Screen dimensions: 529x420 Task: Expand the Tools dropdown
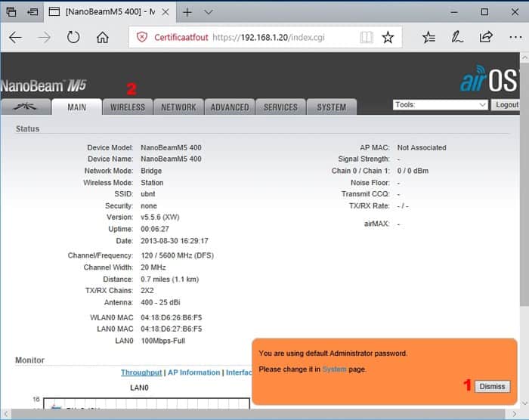tap(441, 104)
